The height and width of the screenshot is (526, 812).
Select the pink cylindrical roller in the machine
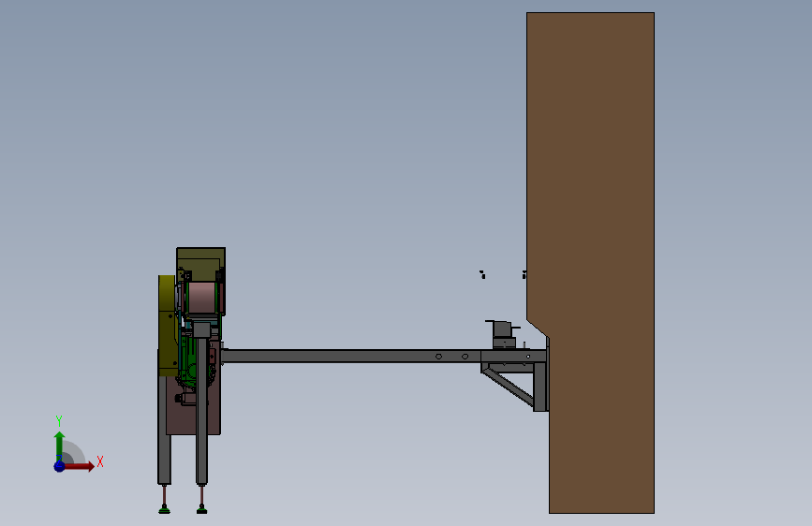[x=201, y=298]
